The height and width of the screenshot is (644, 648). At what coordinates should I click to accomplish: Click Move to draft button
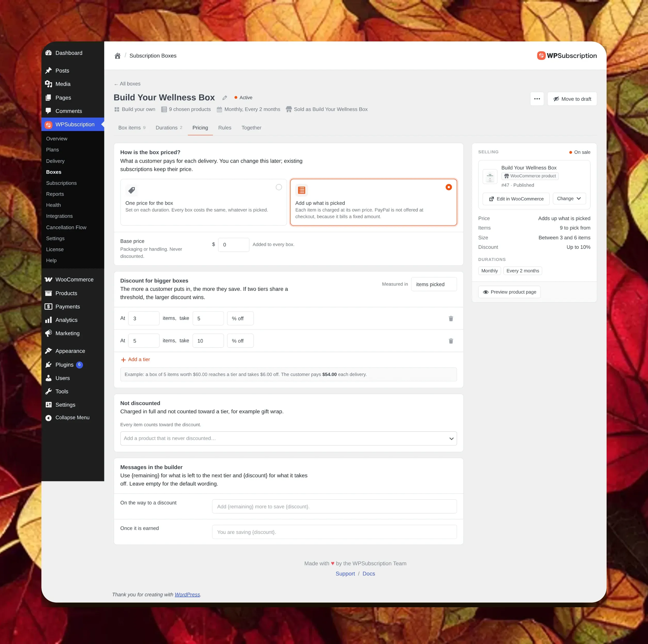pyautogui.click(x=572, y=99)
